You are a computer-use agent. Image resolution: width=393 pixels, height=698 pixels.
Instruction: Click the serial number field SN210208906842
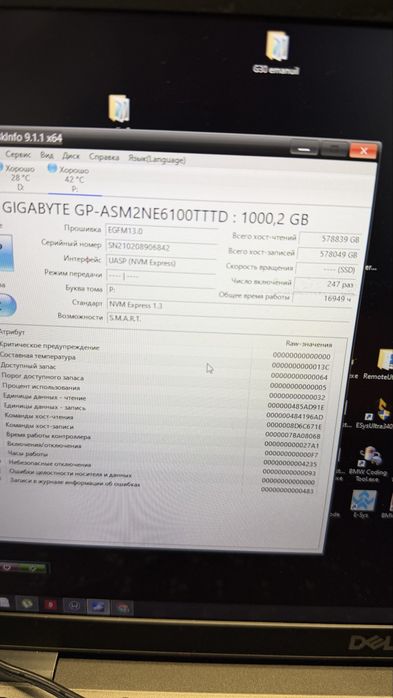pyautogui.click(x=161, y=247)
